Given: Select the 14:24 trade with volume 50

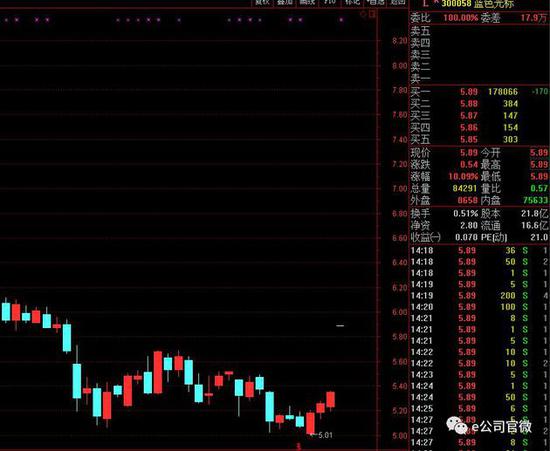Looking at the screenshot, I should tap(479, 397).
